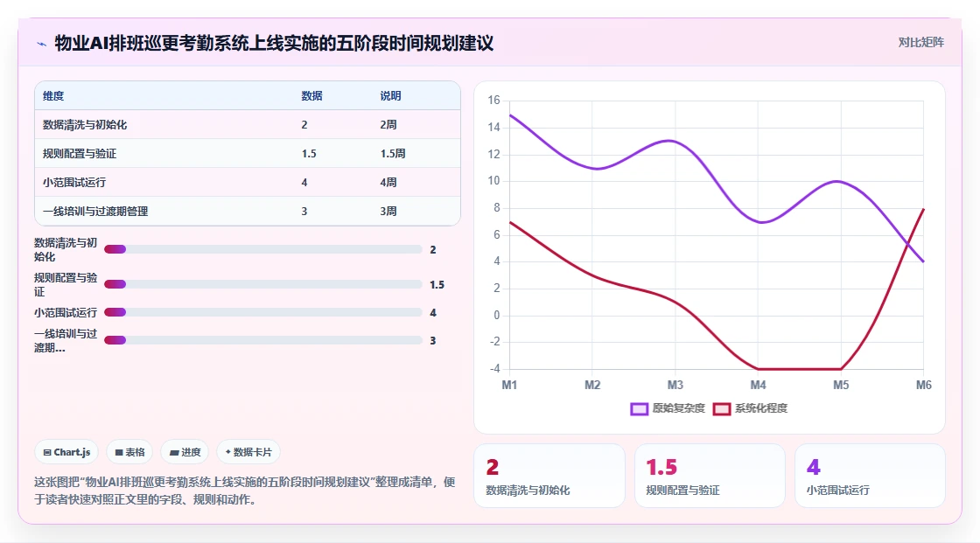This screenshot has height=543, width=980.
Task: Toggle the 原始复杂度 legend swatch
Action: 640,408
